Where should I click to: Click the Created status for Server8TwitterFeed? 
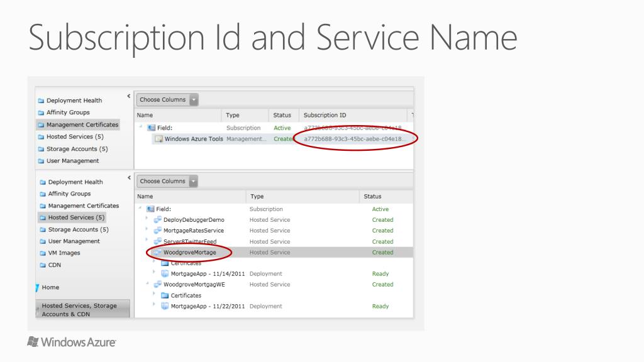[x=383, y=242]
